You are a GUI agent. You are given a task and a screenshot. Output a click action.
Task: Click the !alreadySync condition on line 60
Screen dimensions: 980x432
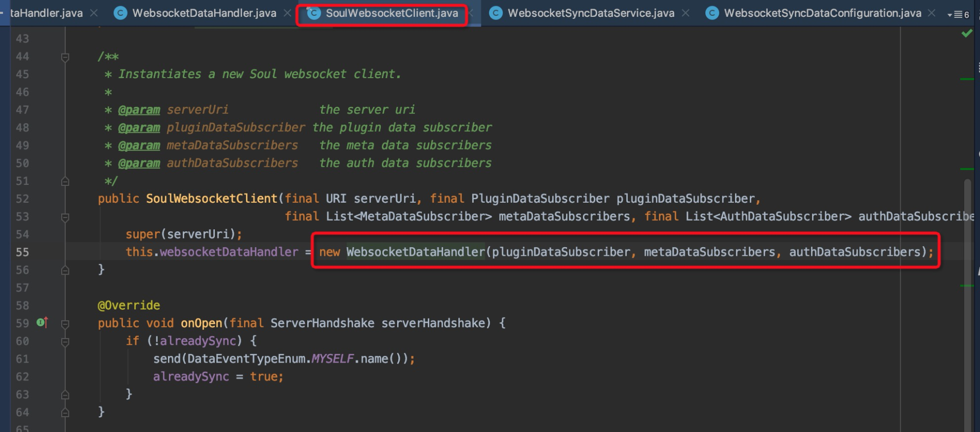[x=195, y=341]
